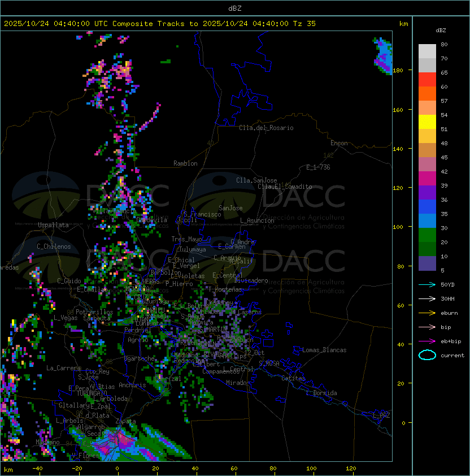The height and width of the screenshot is (476, 470).
Task: Click the cyan 50YD arrow in legend
Action: click(x=427, y=284)
